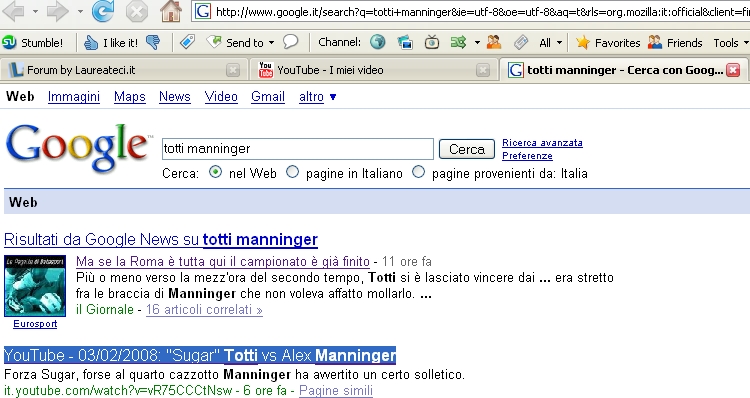Click the Google favicon in the address bar

[203, 11]
